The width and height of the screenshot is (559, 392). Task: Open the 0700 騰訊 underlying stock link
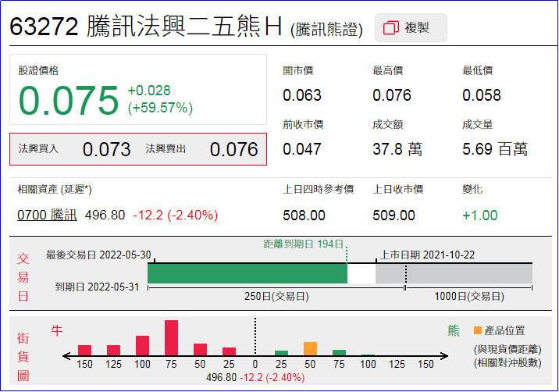(47, 215)
